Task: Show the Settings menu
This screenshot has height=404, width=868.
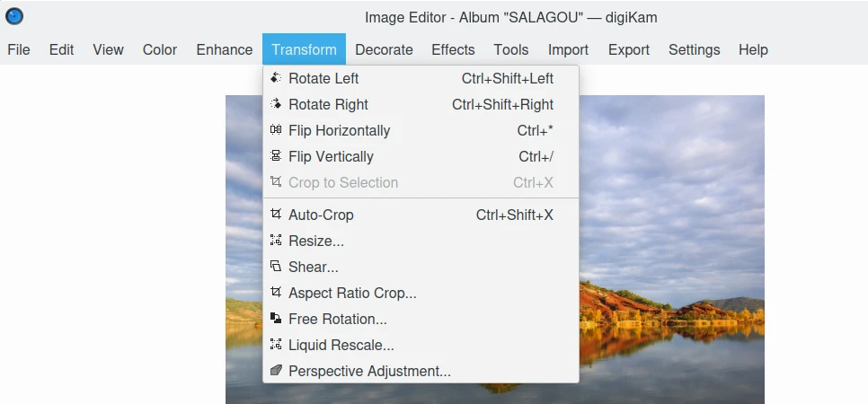Action: click(694, 50)
